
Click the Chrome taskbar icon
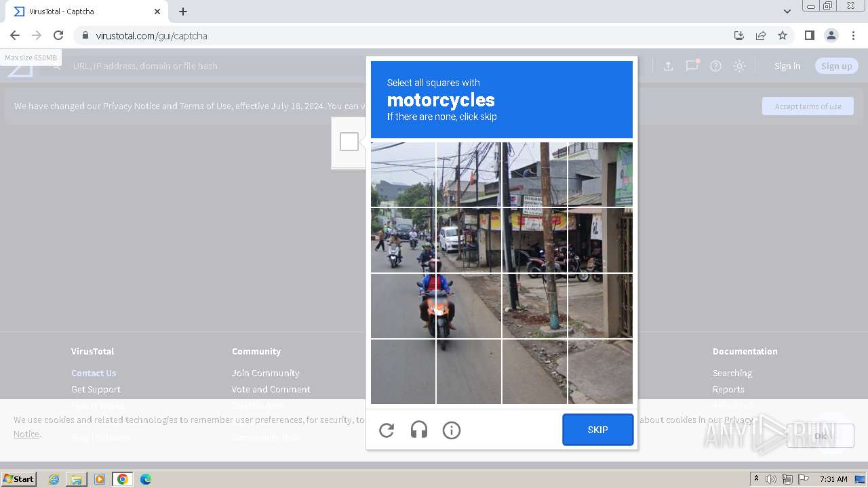tap(123, 479)
